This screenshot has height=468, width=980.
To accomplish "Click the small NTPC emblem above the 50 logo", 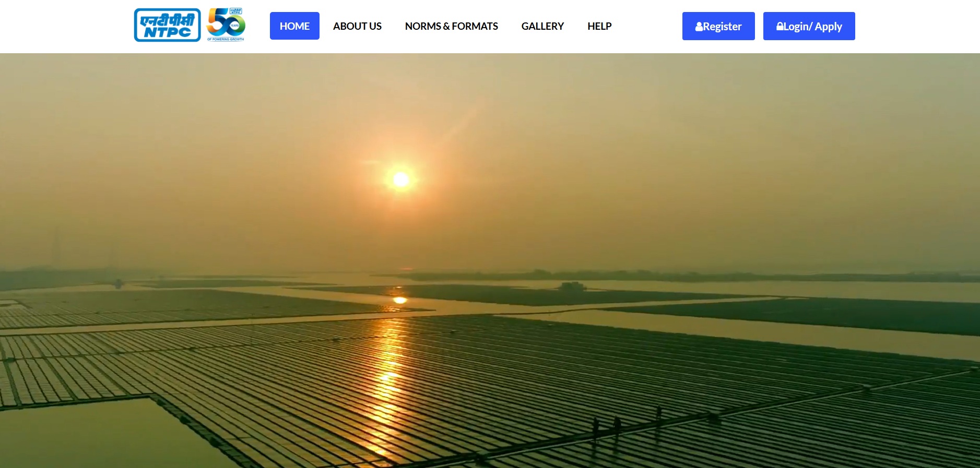I will point(235,11).
